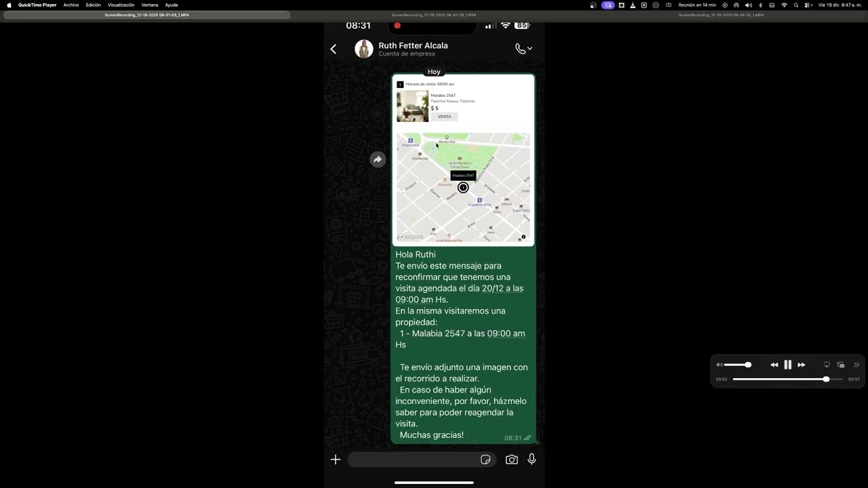The width and height of the screenshot is (868, 488).
Task: Toggle picture-in-picture in player controls
Action: coord(841,365)
